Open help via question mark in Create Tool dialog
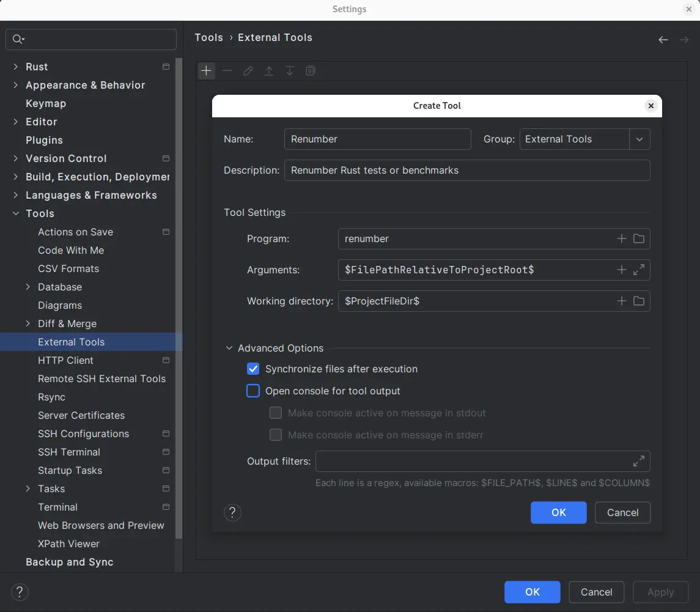 [232, 512]
